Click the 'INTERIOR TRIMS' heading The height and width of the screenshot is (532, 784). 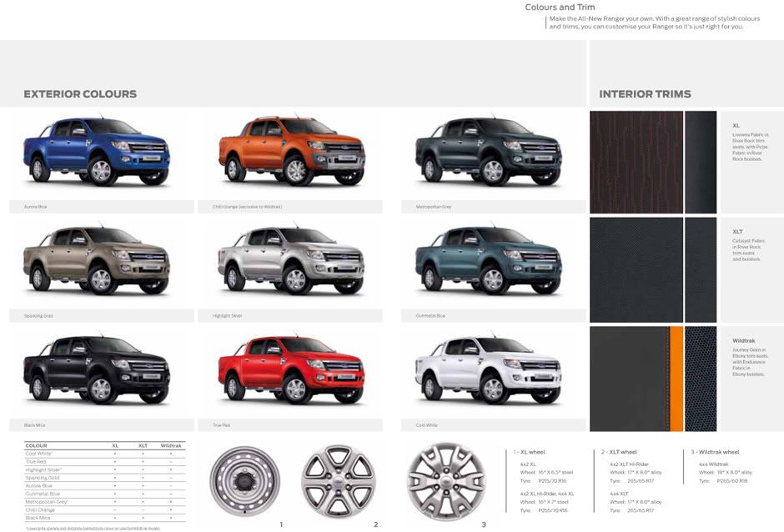point(645,94)
